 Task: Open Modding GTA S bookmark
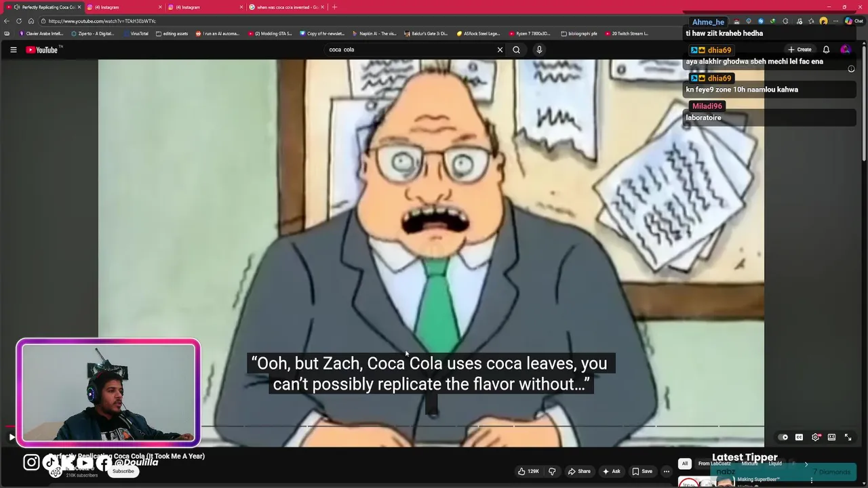pos(270,33)
